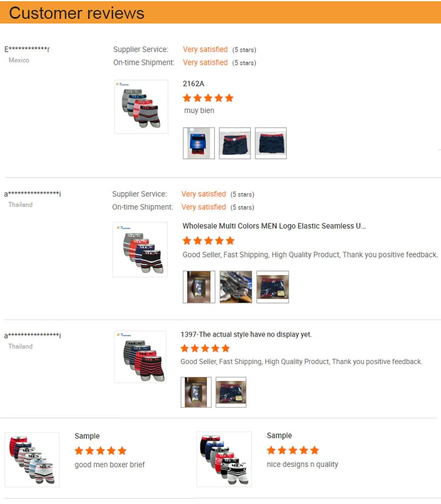Click star rating above nice designs n quality
This screenshot has width=441, height=504.
pos(293,450)
